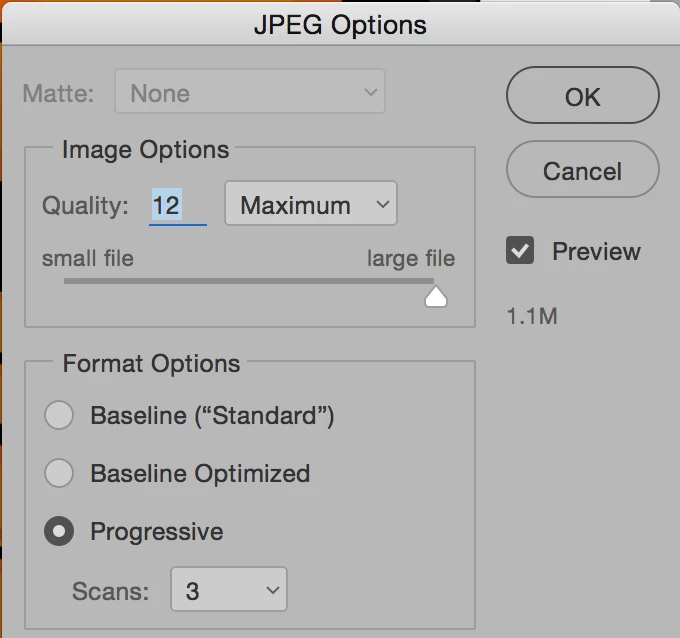Cancel the JPEG Options dialog
680x638 pixels.
(582, 171)
